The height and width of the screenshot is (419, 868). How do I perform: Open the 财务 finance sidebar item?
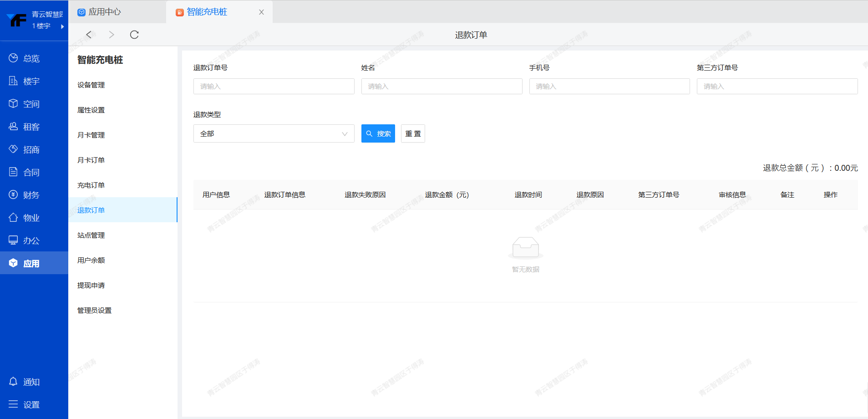point(31,195)
